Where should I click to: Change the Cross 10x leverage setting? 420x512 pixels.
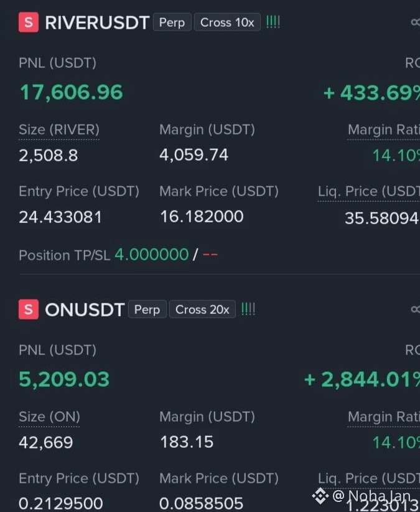(x=227, y=22)
